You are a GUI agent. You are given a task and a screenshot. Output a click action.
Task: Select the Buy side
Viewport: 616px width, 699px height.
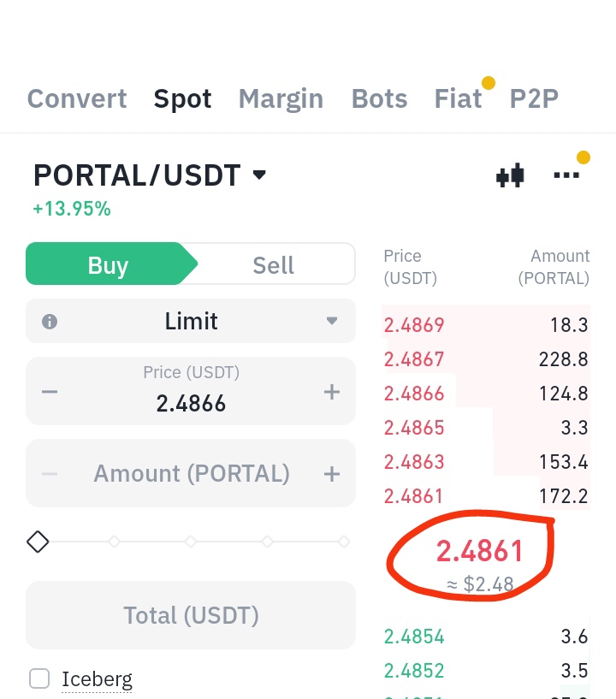[x=108, y=265]
